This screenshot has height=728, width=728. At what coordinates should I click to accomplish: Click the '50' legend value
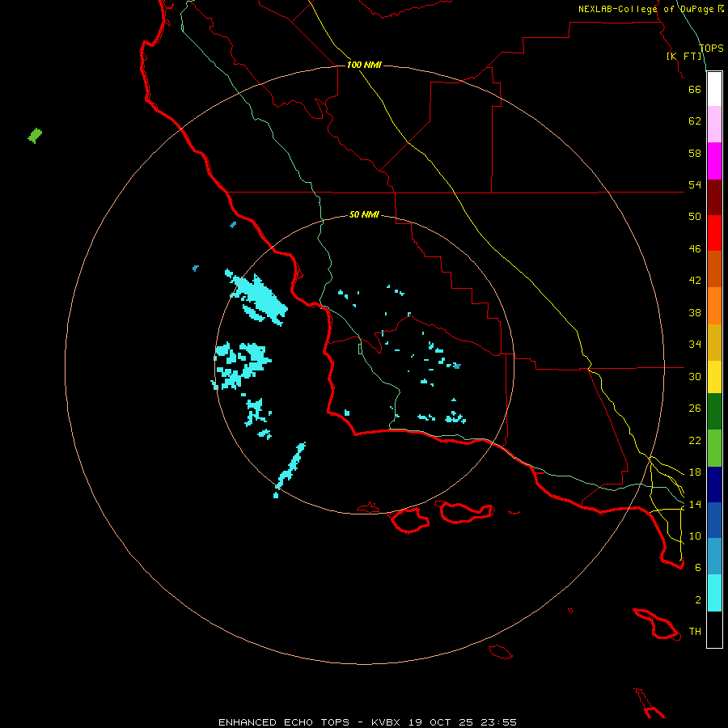click(x=695, y=217)
